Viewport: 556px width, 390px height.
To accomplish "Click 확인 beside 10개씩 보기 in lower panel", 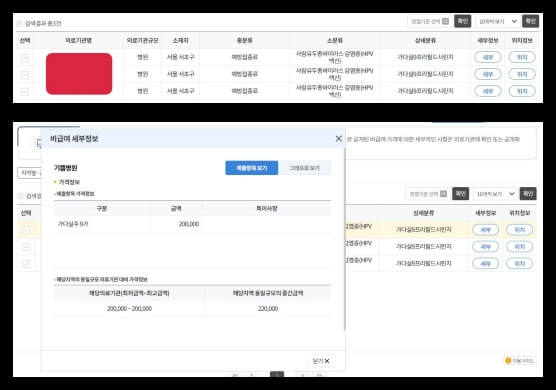I will (528, 194).
